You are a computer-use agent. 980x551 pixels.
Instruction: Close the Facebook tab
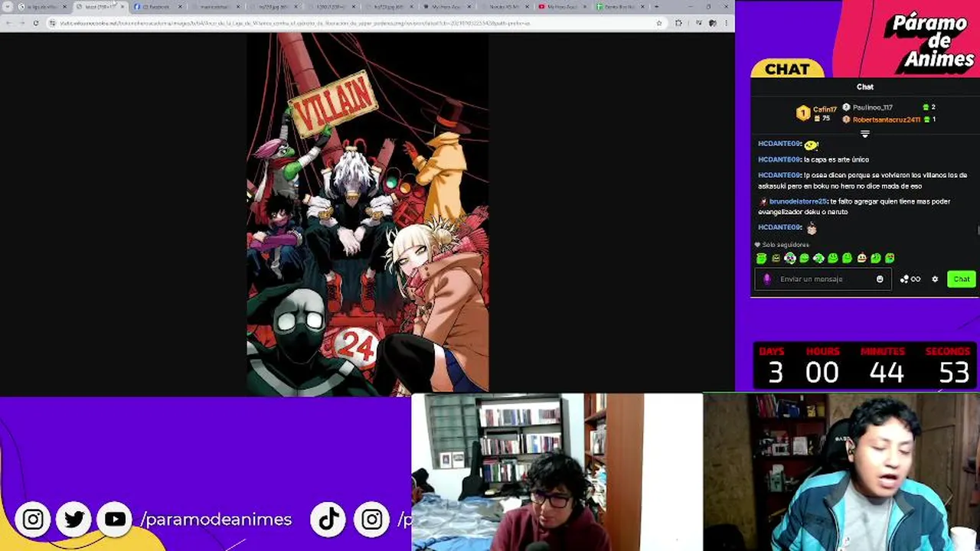pyautogui.click(x=181, y=7)
